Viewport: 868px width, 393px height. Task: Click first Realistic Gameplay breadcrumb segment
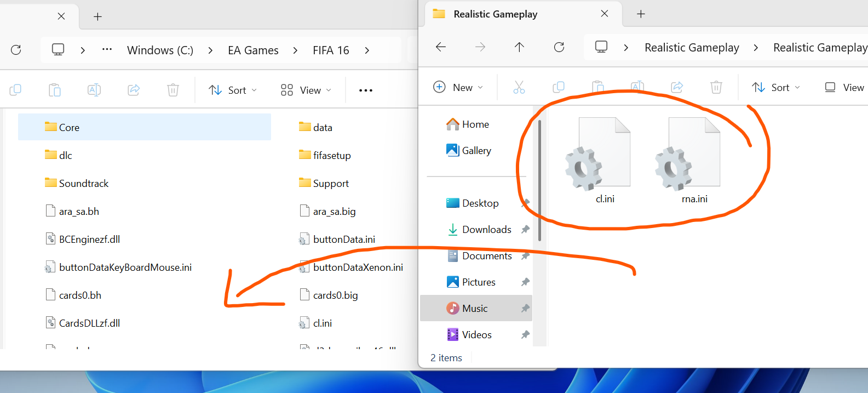692,48
